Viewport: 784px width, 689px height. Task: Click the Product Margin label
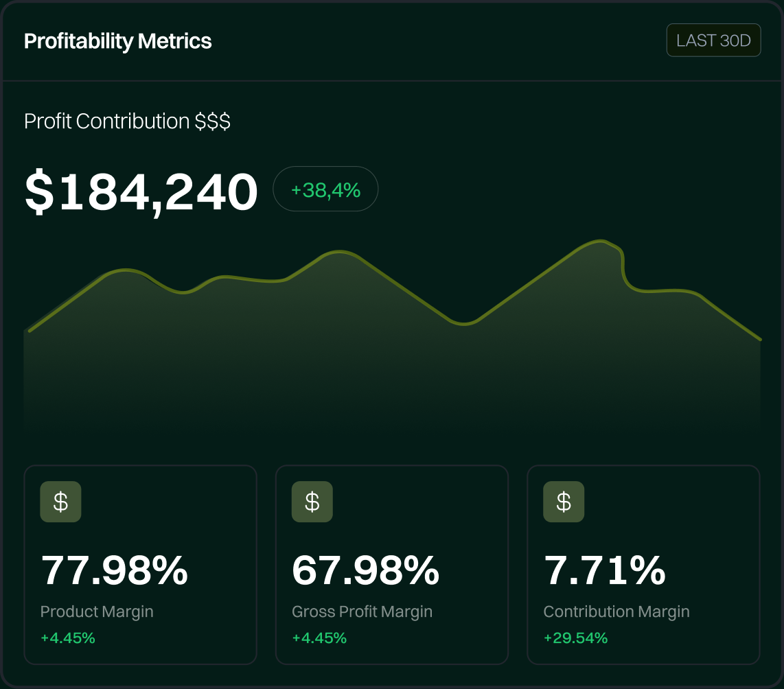click(97, 611)
